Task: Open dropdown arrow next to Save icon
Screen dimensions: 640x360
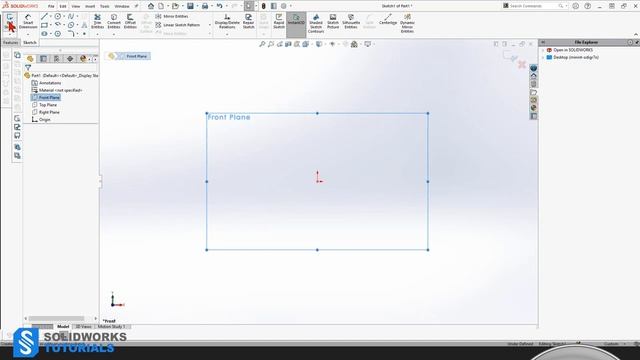Action: click(197, 6)
